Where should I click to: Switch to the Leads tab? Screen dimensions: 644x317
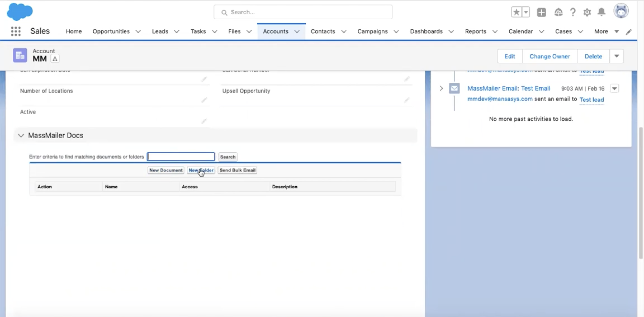[x=160, y=31]
